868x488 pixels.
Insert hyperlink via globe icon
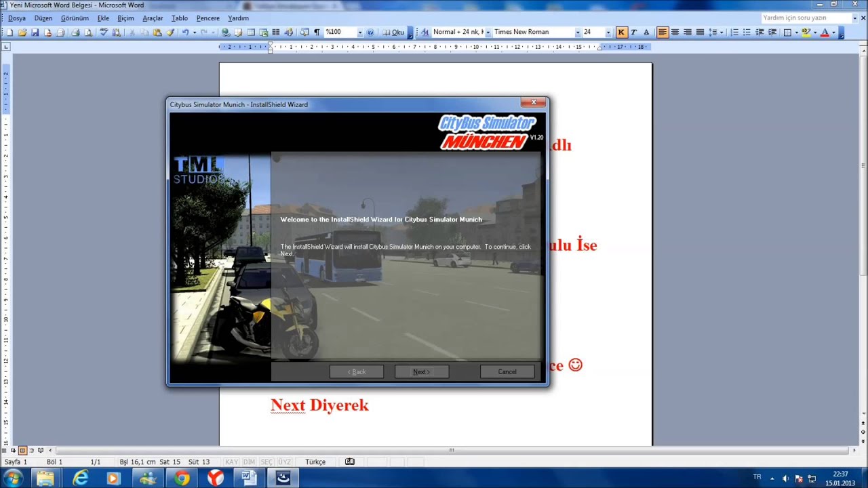[x=225, y=32]
